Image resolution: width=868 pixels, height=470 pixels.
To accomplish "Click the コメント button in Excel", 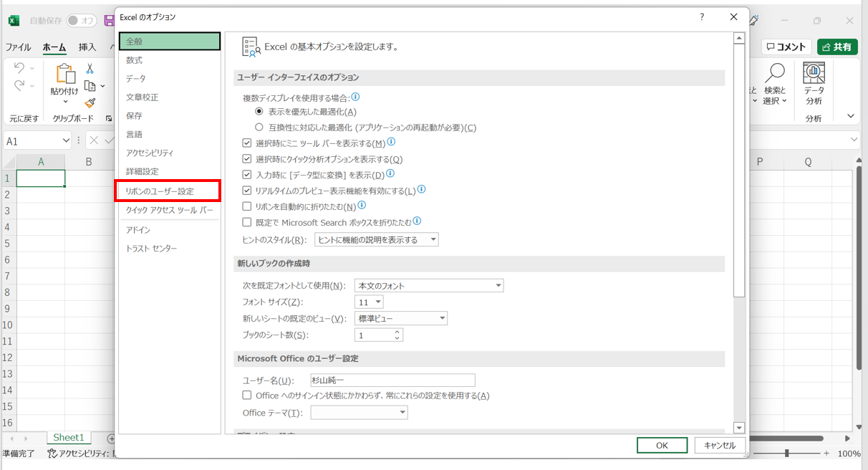I will (x=786, y=47).
